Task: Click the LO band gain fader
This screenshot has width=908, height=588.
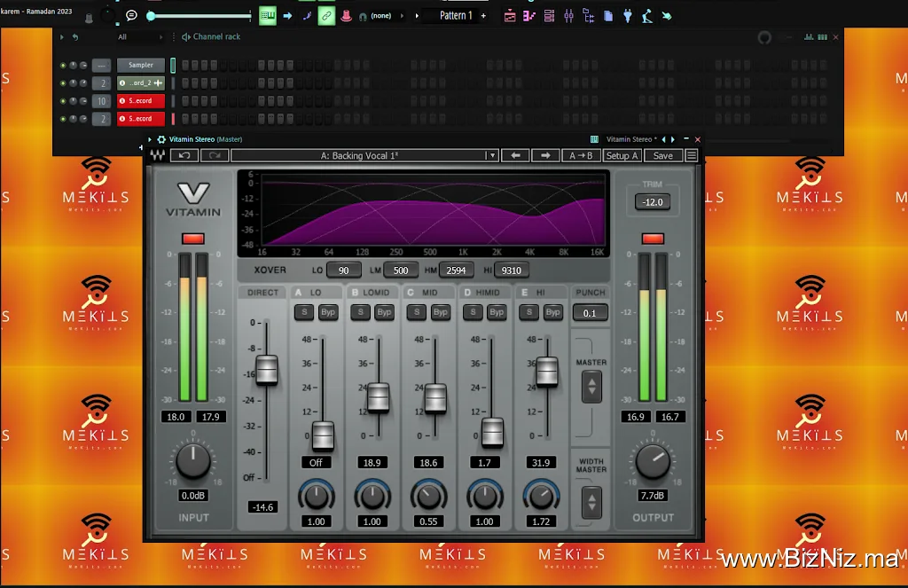Action: click(323, 436)
